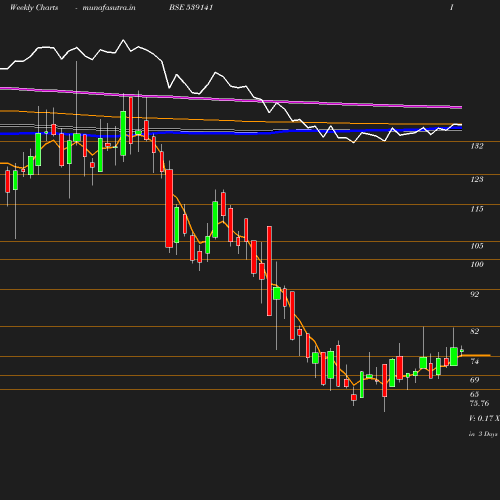Click the BSE 539141 stock code
This screenshot has height=500, width=500.
click(191, 8)
